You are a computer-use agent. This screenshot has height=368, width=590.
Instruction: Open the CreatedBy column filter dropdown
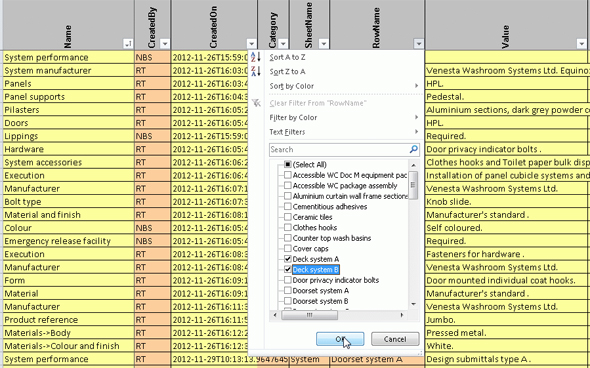(165, 44)
